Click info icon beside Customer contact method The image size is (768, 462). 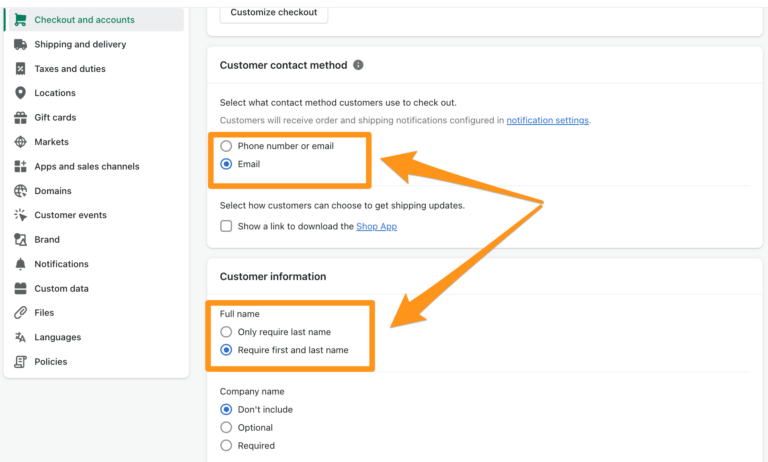[x=358, y=65]
